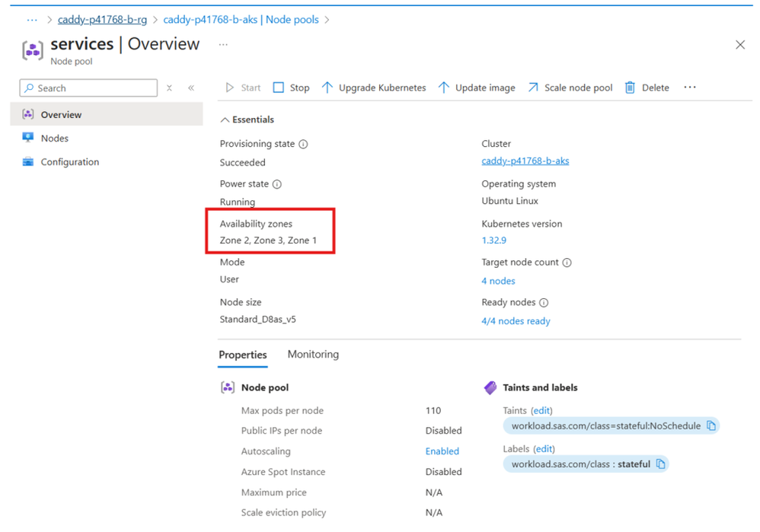This screenshot has height=532, width=760.
Task: Click the Taints and labels tag icon
Action: coord(490,387)
